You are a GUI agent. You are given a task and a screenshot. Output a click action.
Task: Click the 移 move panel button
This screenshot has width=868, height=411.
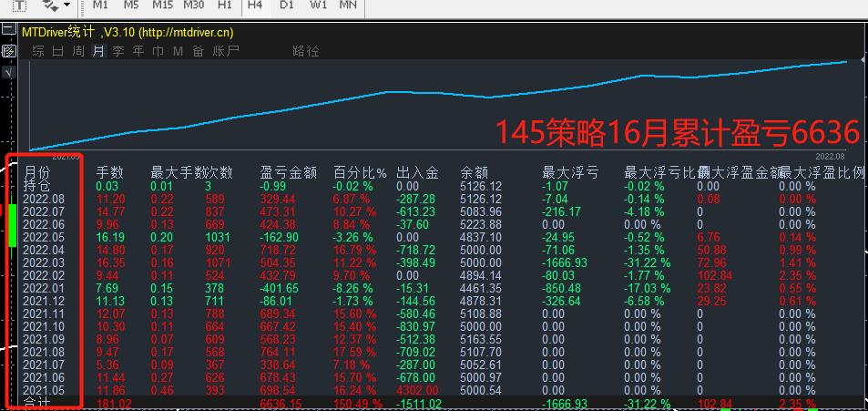tap(9, 52)
